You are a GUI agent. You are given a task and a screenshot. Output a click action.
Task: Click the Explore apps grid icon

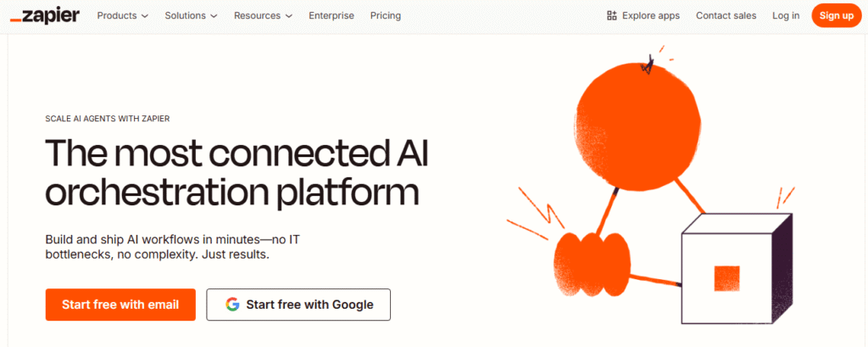coord(612,15)
